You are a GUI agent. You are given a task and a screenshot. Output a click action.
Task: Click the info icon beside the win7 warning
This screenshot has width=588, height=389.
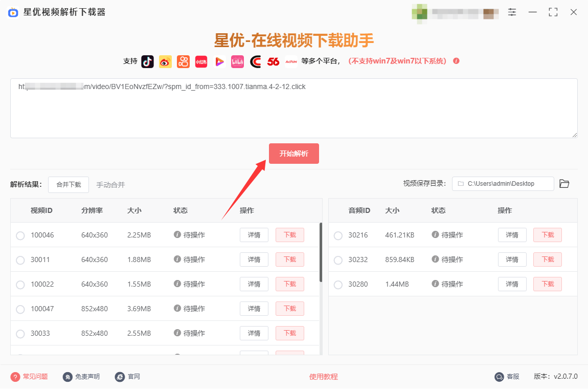456,61
